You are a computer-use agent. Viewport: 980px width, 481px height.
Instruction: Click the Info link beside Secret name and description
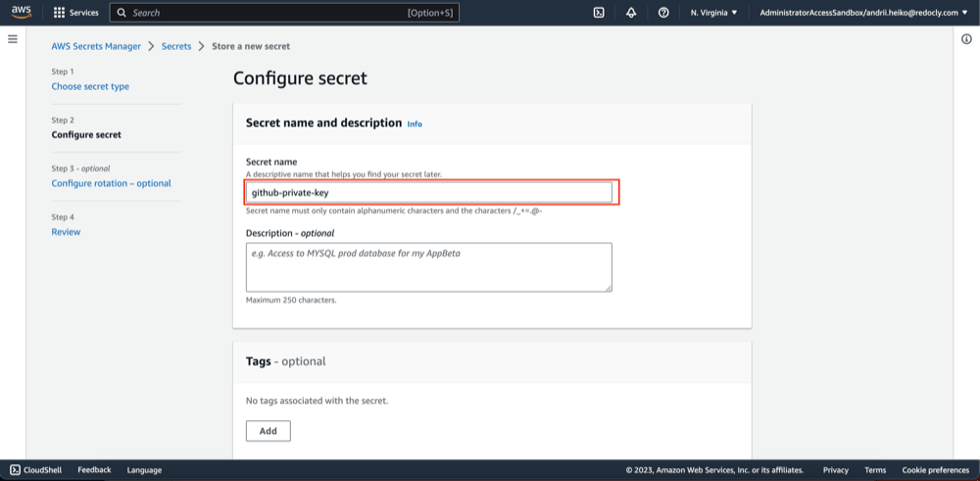coord(415,124)
